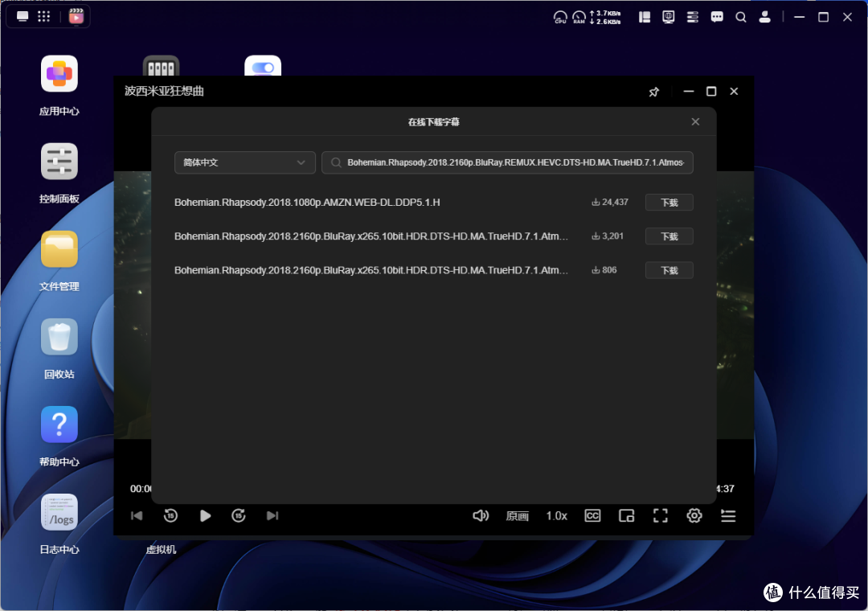
Task: Toggle the CC subtitles button
Action: tap(592, 515)
